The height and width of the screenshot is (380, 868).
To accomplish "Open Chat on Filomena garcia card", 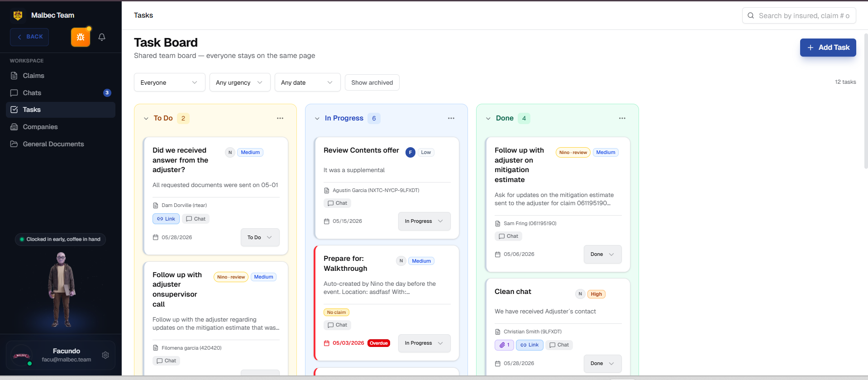I will [x=166, y=361].
